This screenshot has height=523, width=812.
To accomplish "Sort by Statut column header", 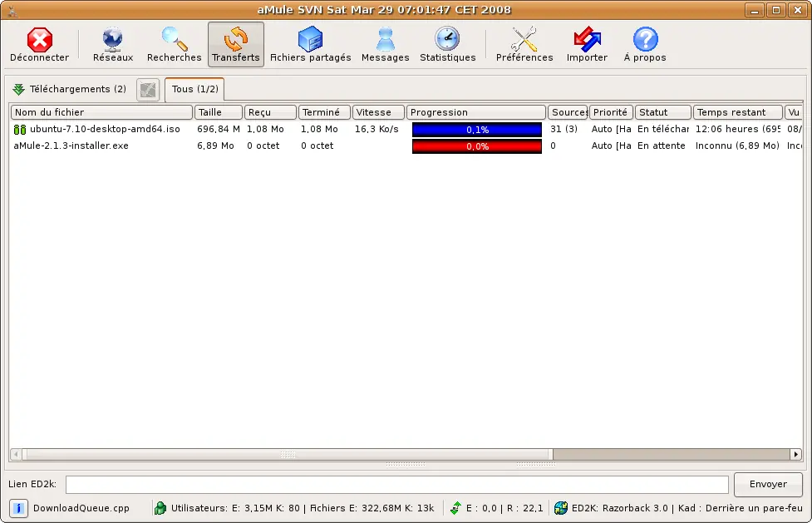I will point(663,112).
